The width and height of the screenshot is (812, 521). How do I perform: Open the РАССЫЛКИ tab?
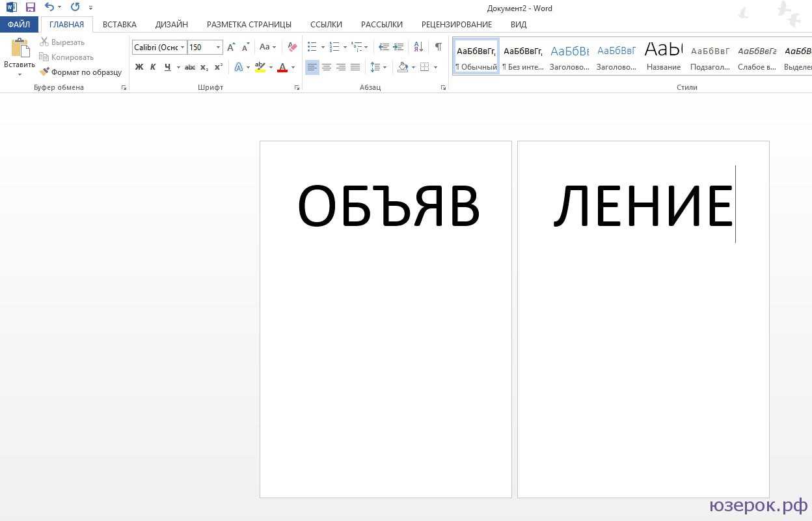[382, 25]
